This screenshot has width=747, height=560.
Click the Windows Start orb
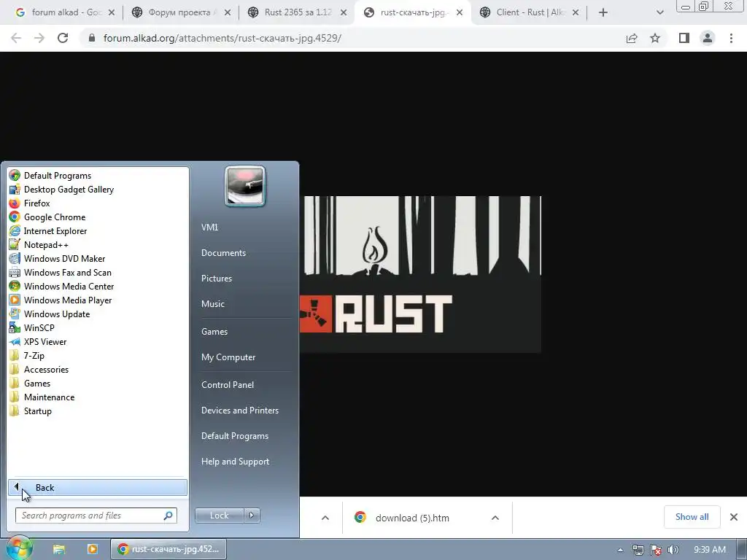pyautogui.click(x=19, y=548)
